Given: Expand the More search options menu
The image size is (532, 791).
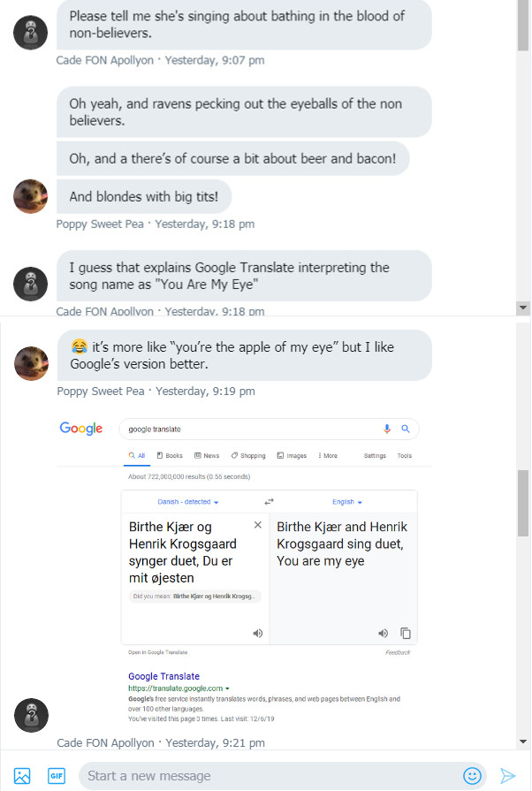Looking at the screenshot, I should [327, 456].
